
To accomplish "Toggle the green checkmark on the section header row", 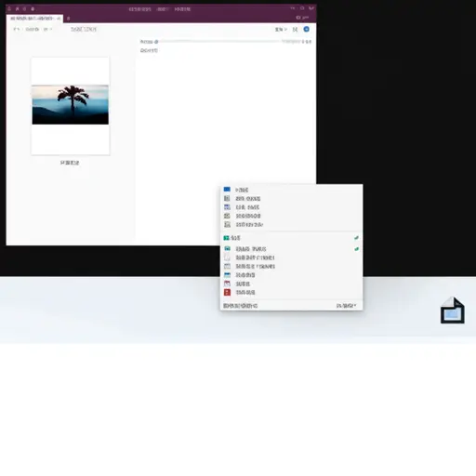I will click(356, 238).
